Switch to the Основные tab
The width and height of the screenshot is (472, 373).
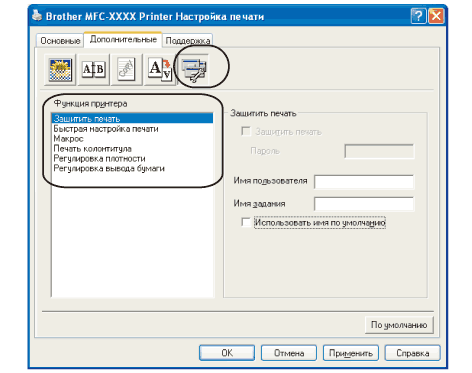(60, 41)
